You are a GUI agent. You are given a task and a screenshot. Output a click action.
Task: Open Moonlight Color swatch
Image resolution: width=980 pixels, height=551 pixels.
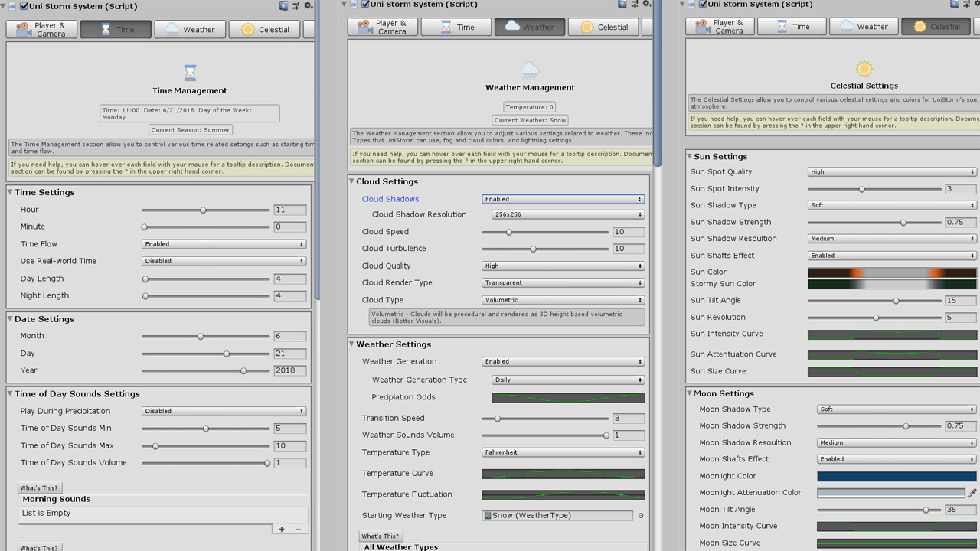pos(897,476)
